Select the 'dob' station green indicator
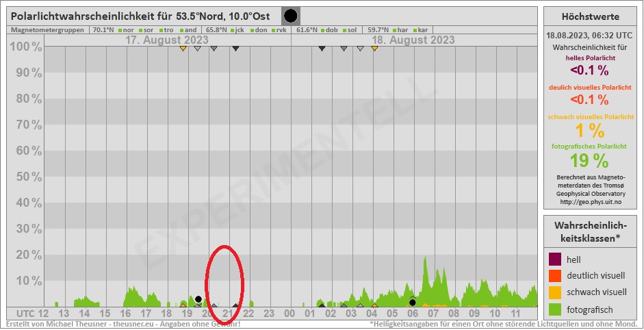 tap(322, 31)
